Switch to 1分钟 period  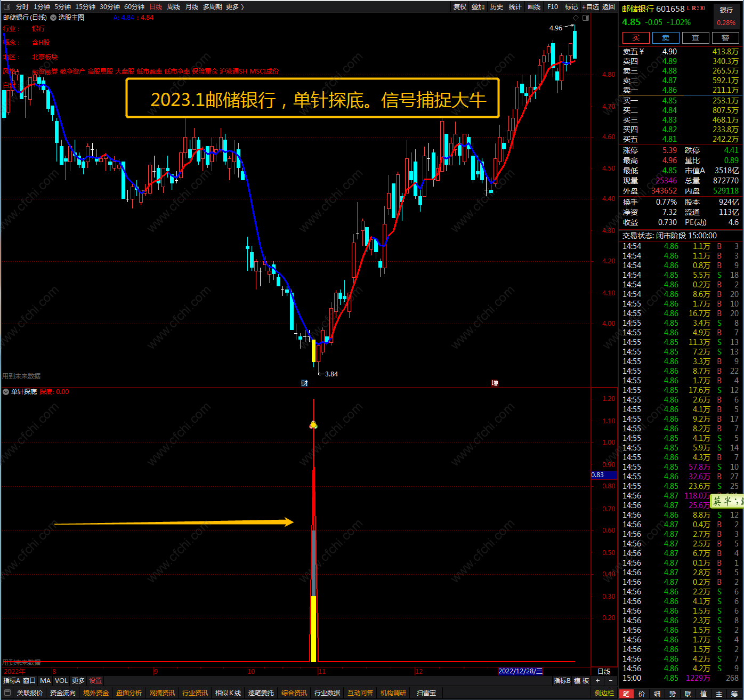click(42, 7)
